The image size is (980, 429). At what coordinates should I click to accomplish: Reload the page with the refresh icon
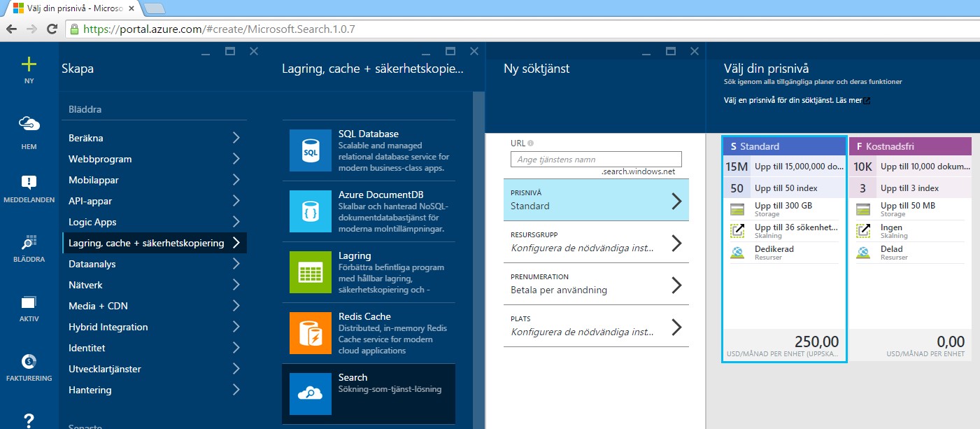[x=52, y=29]
